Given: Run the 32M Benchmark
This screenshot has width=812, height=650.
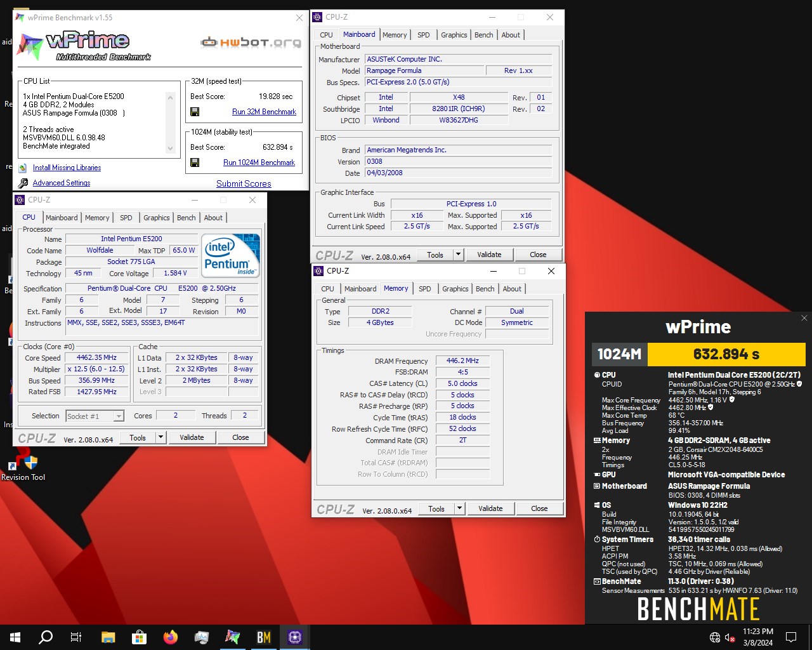Looking at the screenshot, I should tap(264, 112).
